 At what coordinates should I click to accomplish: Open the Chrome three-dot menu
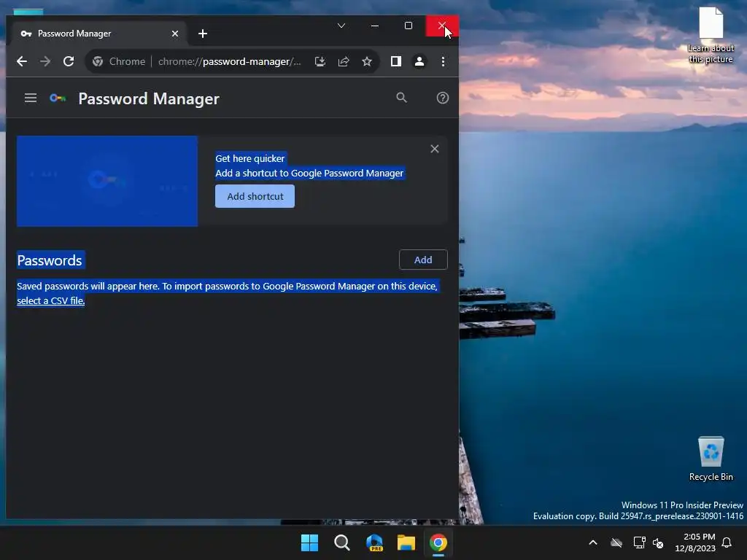pyautogui.click(x=443, y=61)
